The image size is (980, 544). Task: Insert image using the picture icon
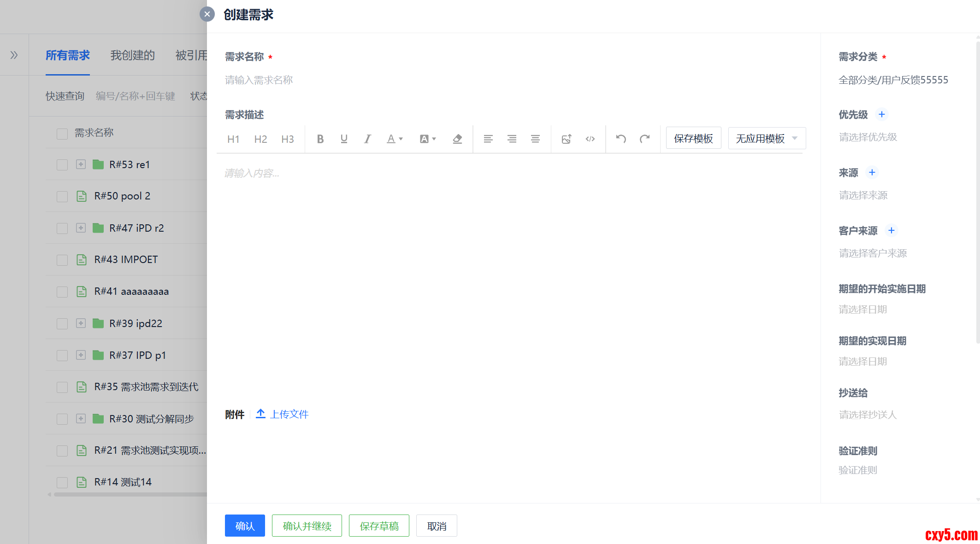tap(567, 139)
